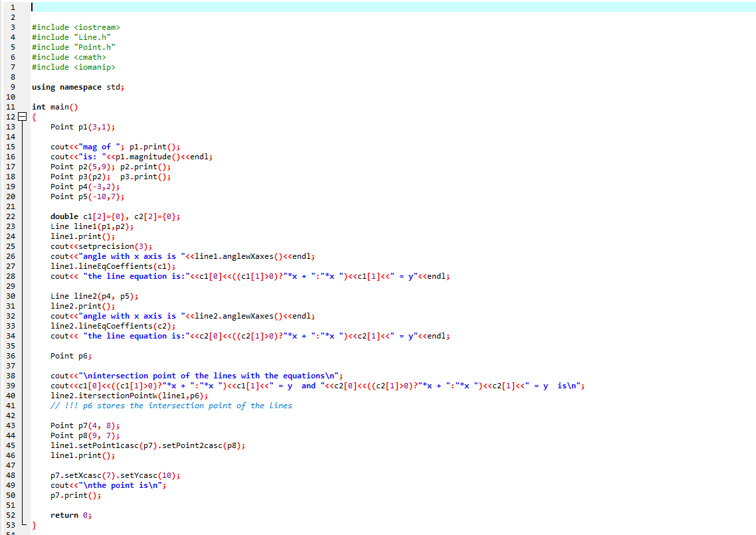Click on '#include "Line.h"' text
Viewport: 756px width, 535px height.
coord(71,37)
